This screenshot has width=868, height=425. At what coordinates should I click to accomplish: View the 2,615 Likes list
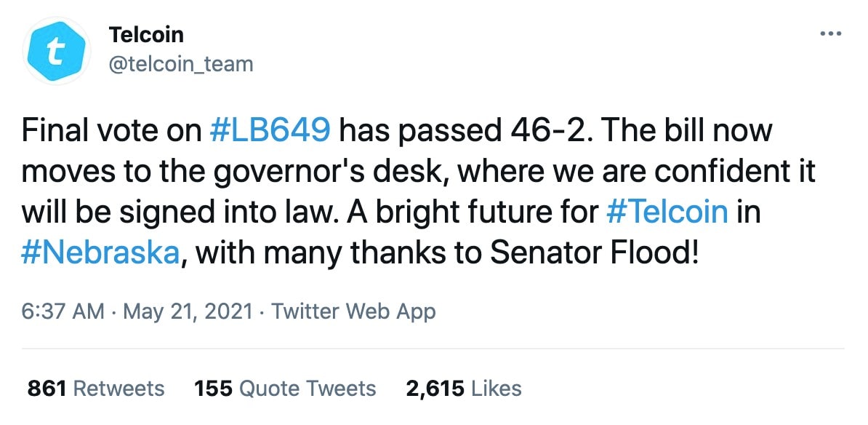pyautogui.click(x=463, y=389)
